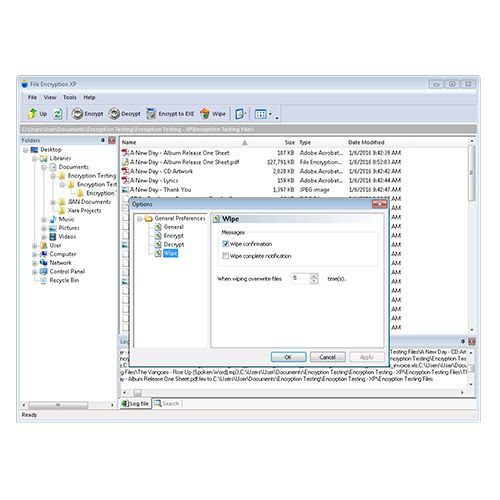Expand the Computer node in Folders
500x500 pixels.
(x=35, y=254)
